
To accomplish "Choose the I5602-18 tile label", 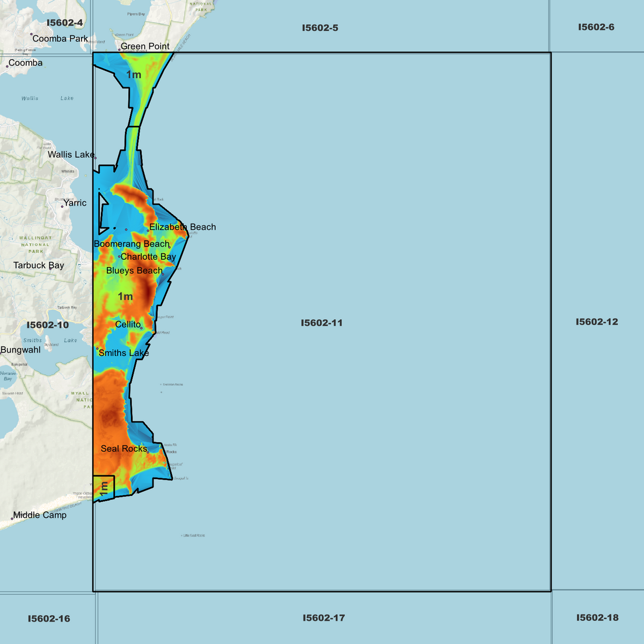I will point(597,618).
